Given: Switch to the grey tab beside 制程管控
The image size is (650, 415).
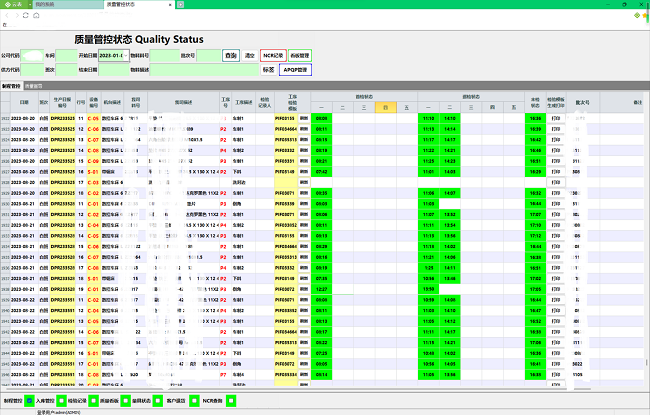Looking at the screenshot, I should (34, 86).
